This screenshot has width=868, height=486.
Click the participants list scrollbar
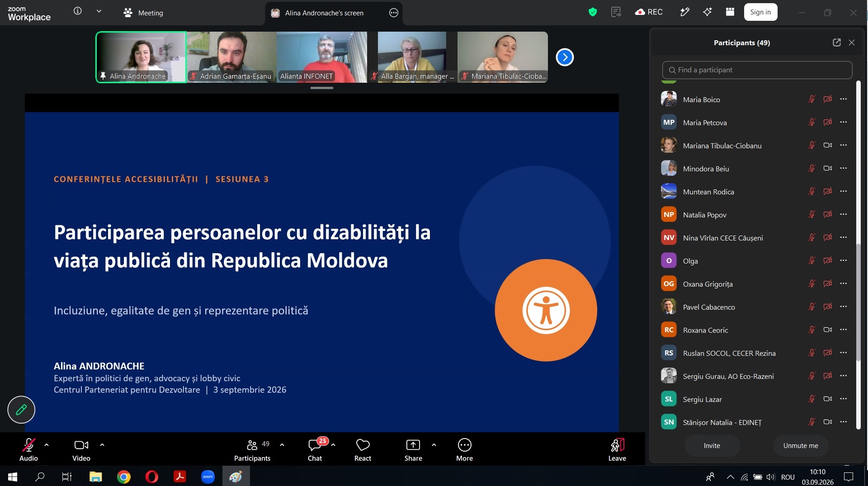(x=858, y=302)
